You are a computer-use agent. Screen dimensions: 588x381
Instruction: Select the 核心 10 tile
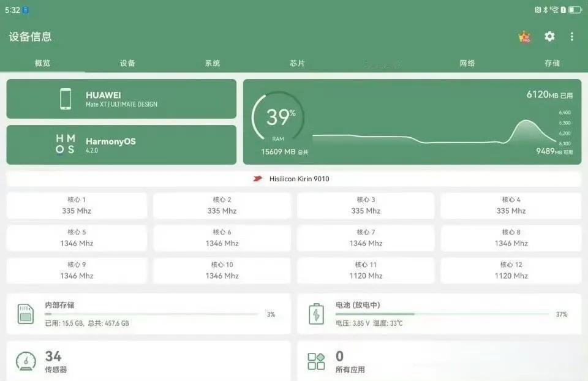(x=222, y=270)
